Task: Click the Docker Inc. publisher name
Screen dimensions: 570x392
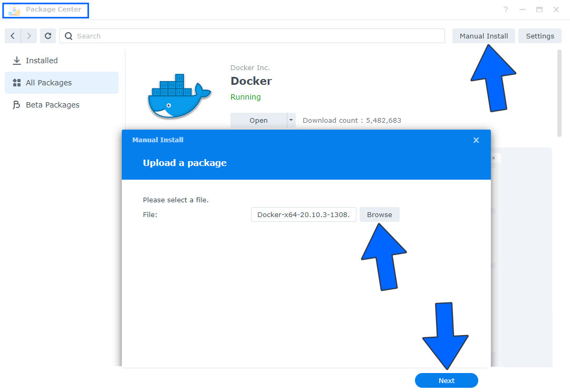Action: [250, 67]
